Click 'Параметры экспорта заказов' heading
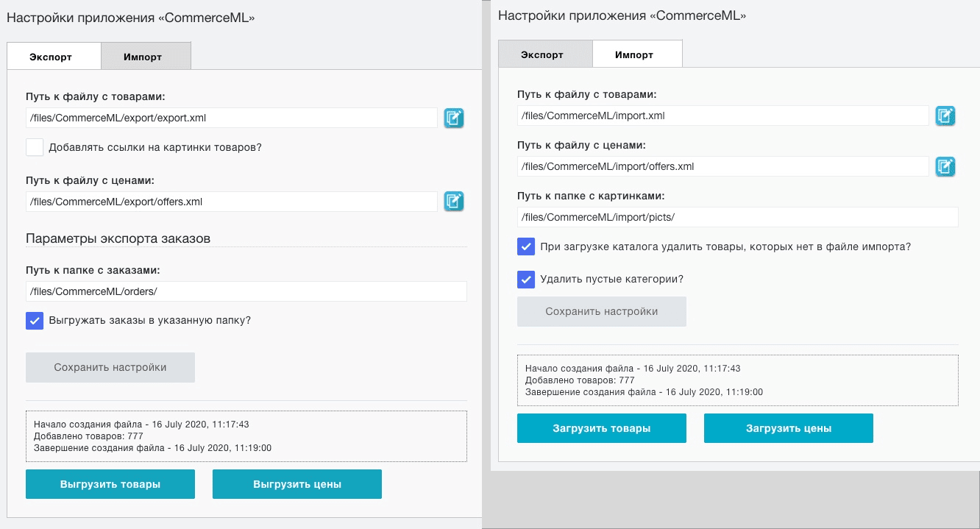980x529 pixels. click(118, 238)
